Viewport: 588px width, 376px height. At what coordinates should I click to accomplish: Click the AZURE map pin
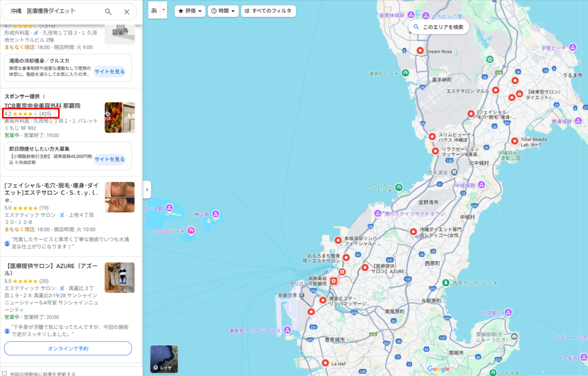coord(365,267)
